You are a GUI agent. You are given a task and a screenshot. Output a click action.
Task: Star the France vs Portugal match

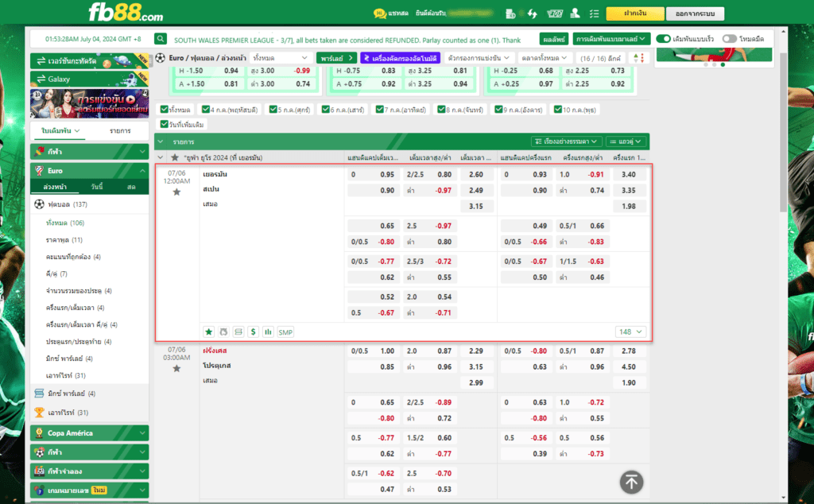176,369
